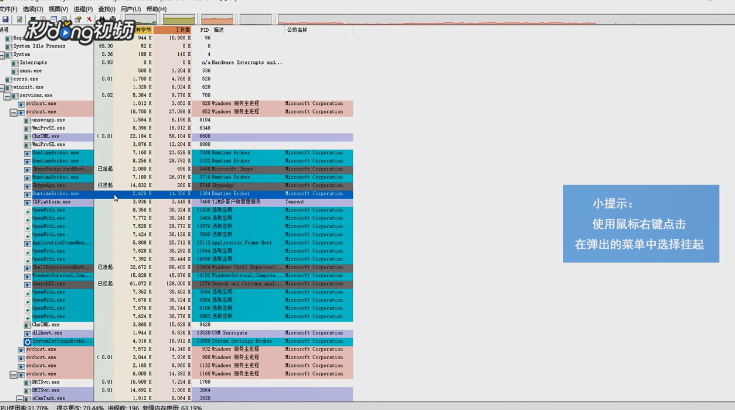This screenshot has height=410, width=735.
Task: Open the 帮助(H) menu
Action: 157,9
